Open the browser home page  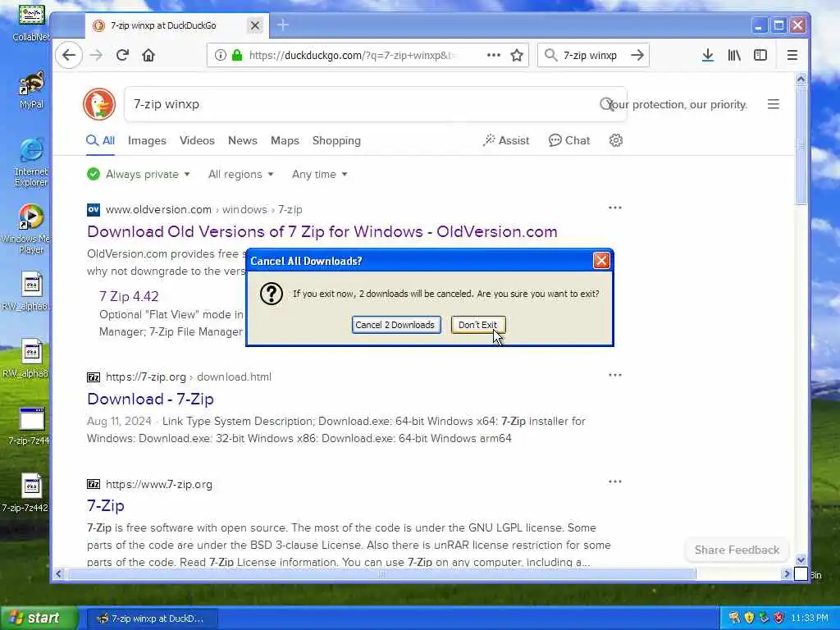(148, 55)
